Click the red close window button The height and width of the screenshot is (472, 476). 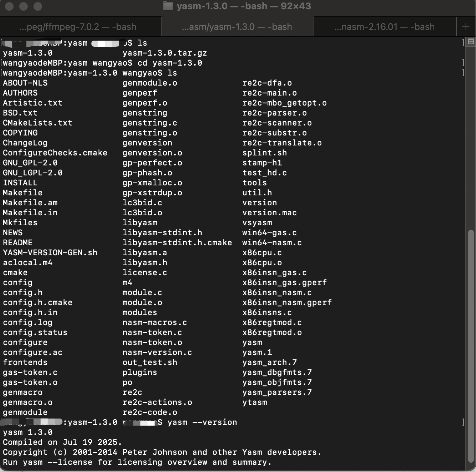pos(10,6)
